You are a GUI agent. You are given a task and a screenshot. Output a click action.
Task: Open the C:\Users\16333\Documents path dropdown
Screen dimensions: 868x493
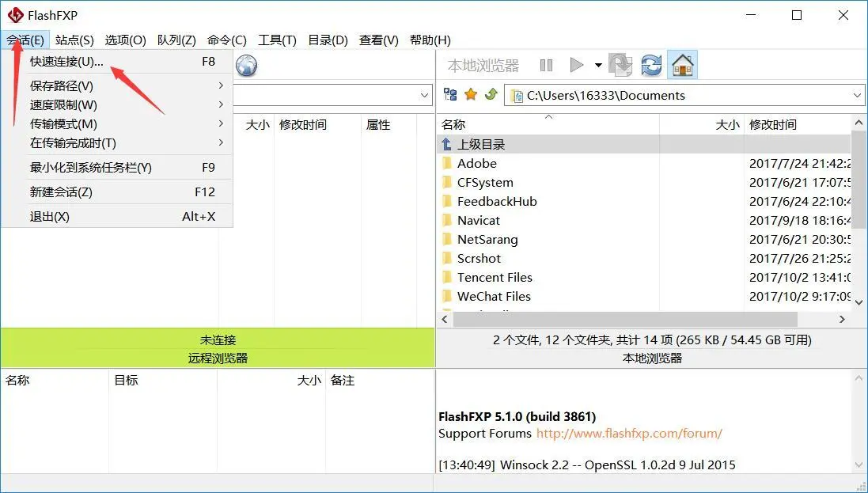pos(856,95)
